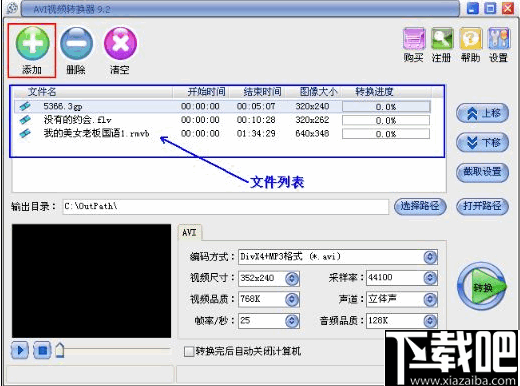
Task: Click the black video preview area
Action: click(x=91, y=281)
